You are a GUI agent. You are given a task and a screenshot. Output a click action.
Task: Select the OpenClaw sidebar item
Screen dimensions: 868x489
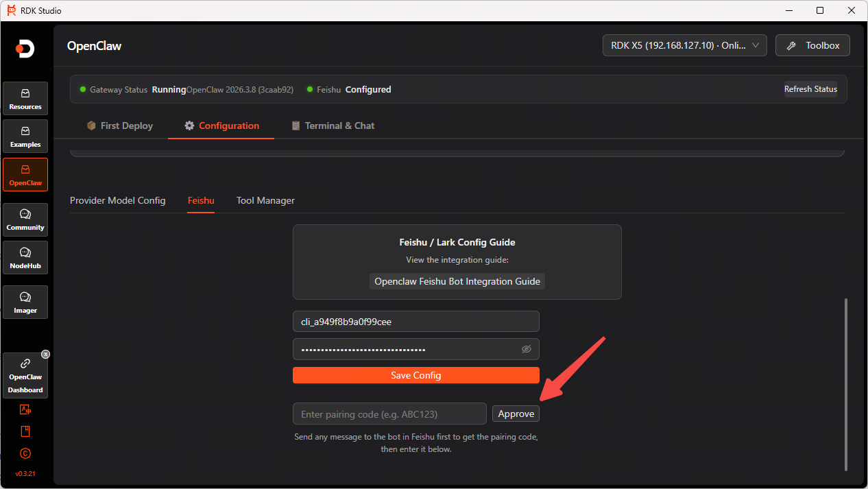coord(25,175)
